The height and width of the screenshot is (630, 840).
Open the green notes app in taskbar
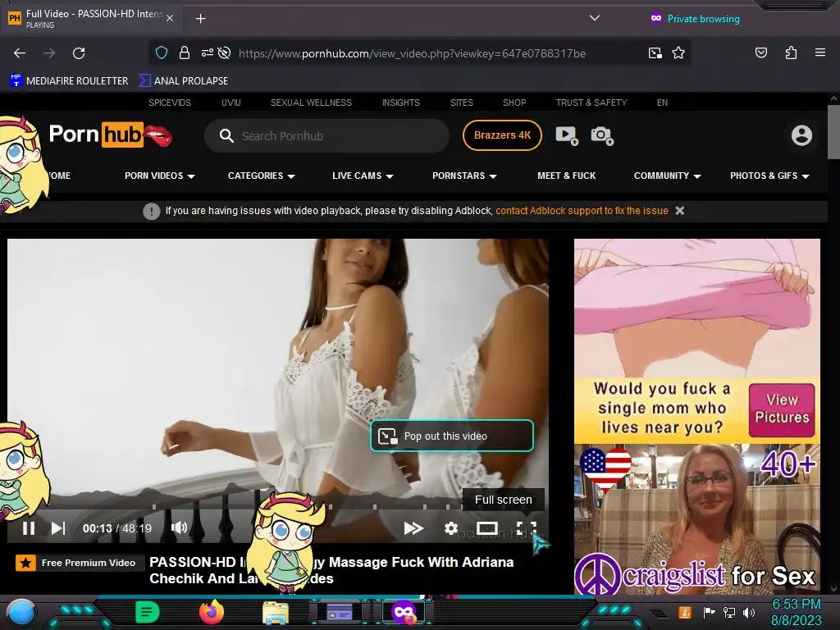click(147, 612)
